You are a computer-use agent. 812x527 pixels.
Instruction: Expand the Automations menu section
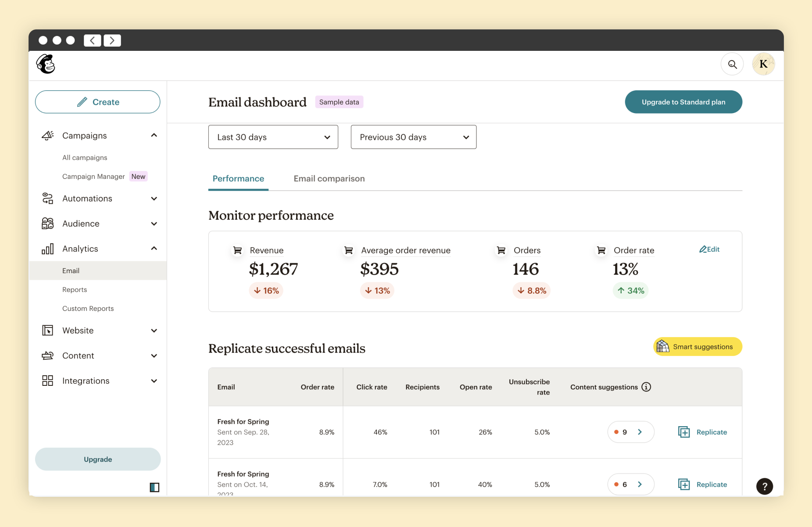pos(154,199)
